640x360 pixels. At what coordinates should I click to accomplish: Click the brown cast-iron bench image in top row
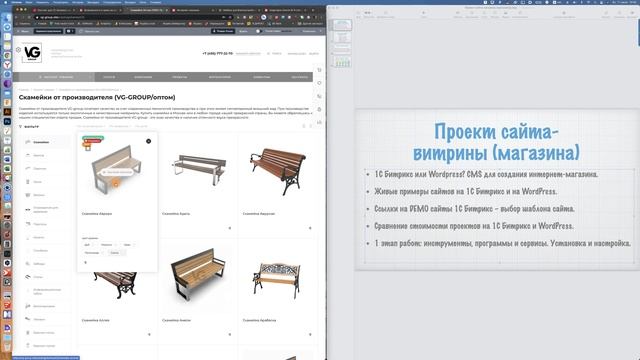click(x=278, y=172)
